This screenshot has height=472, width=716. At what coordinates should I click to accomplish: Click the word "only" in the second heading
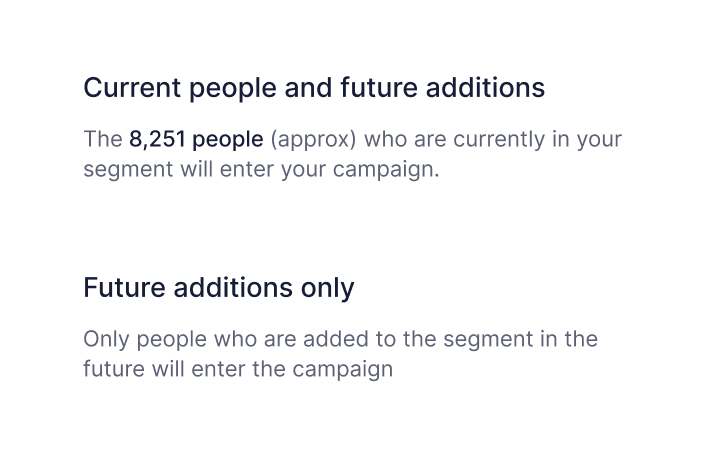pyautogui.click(x=326, y=288)
